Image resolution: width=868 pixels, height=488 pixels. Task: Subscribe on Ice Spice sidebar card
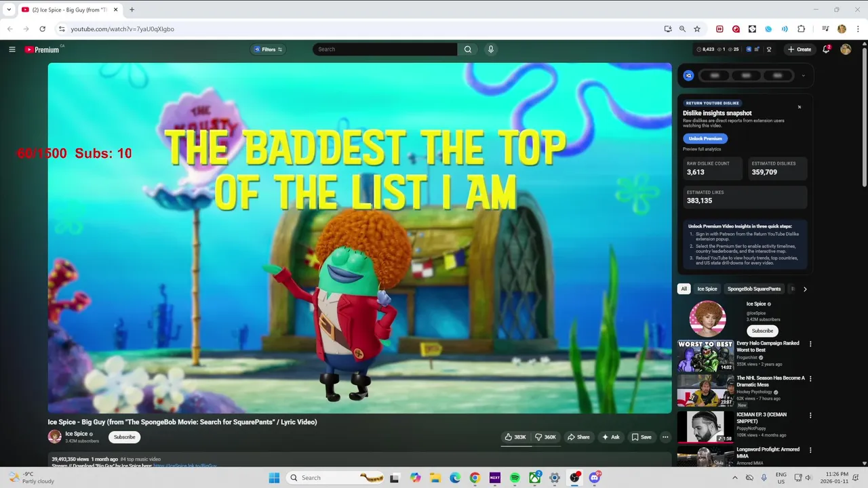point(762,331)
